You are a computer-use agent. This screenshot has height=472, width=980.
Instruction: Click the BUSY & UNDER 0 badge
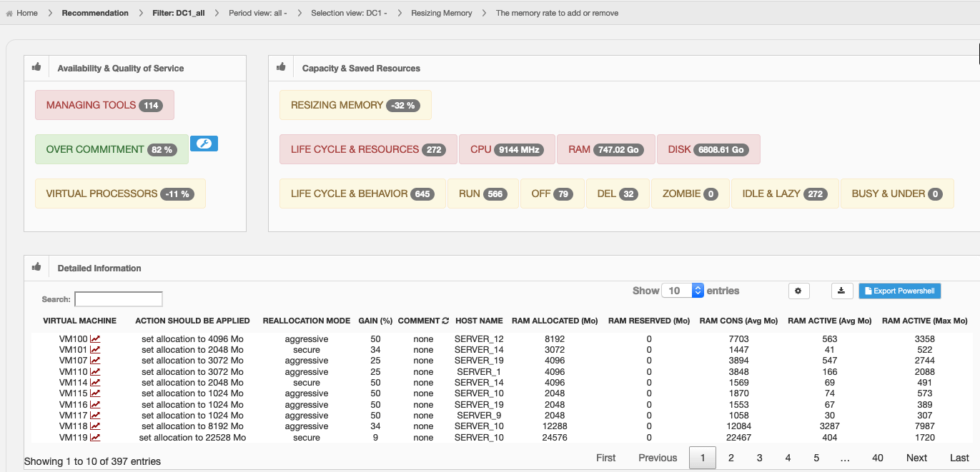897,194
